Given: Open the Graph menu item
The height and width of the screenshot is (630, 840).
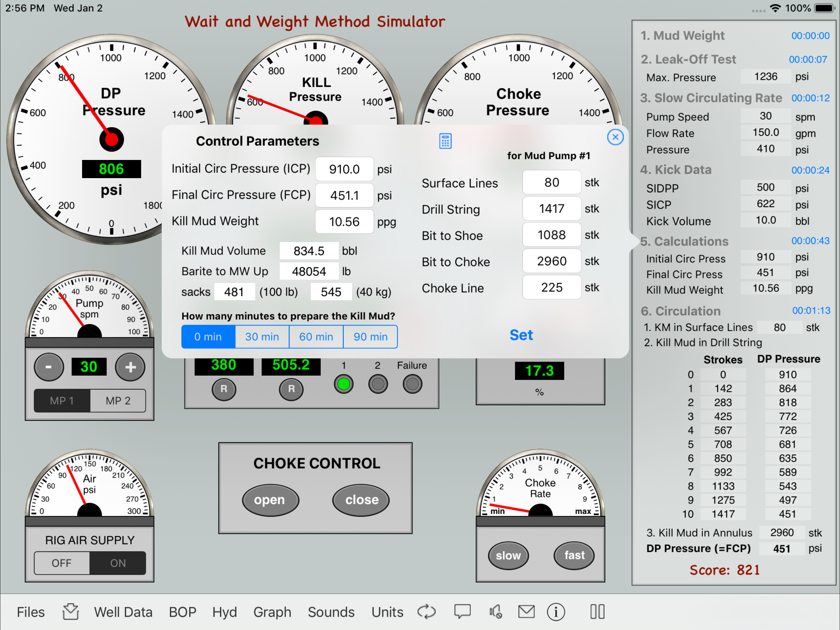Looking at the screenshot, I should pyautogui.click(x=272, y=612).
